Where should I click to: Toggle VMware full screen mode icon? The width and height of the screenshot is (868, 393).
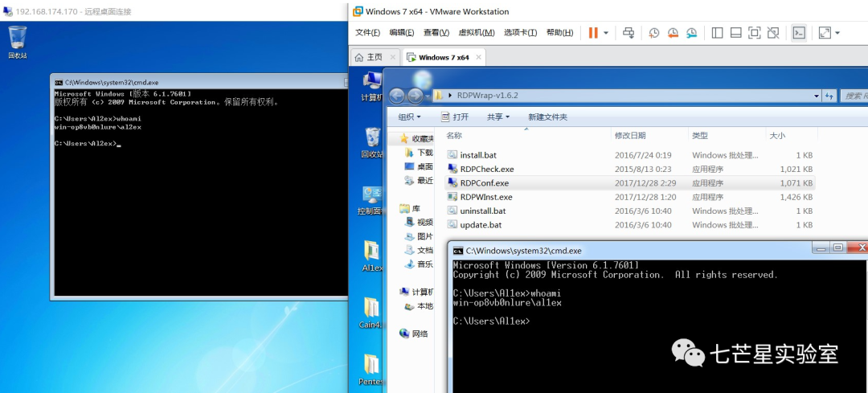point(754,33)
